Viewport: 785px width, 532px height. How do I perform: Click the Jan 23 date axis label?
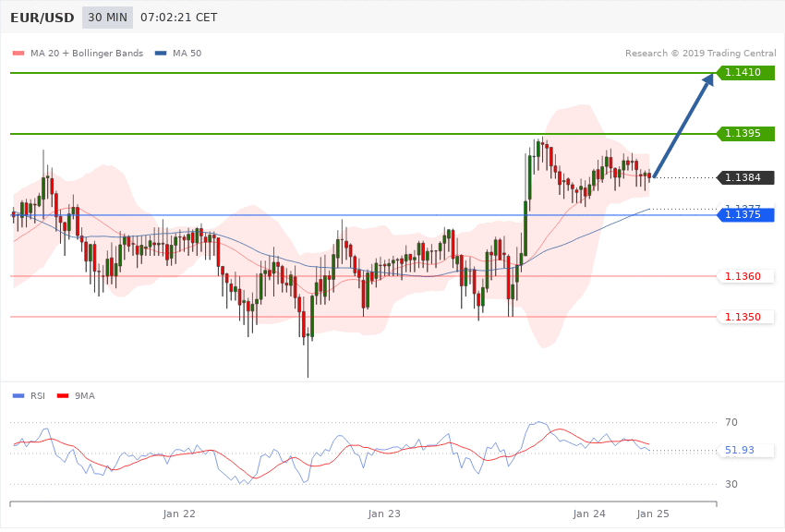[x=384, y=514]
